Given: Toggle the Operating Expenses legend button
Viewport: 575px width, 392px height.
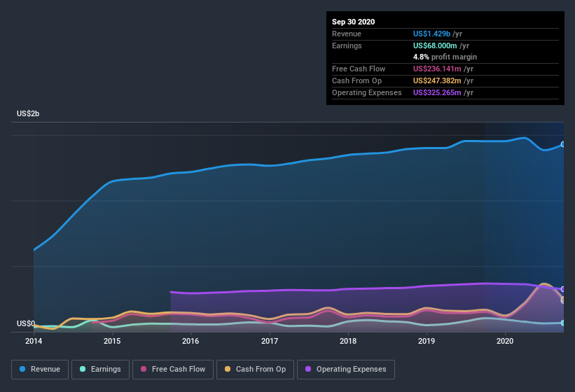Looking at the screenshot, I should (x=346, y=370).
